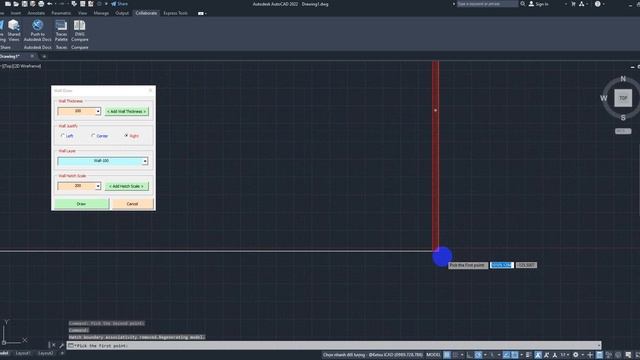This screenshot has height=360, width=640.
Task: Click the Undo arrow icon
Action: (x=49, y=4)
